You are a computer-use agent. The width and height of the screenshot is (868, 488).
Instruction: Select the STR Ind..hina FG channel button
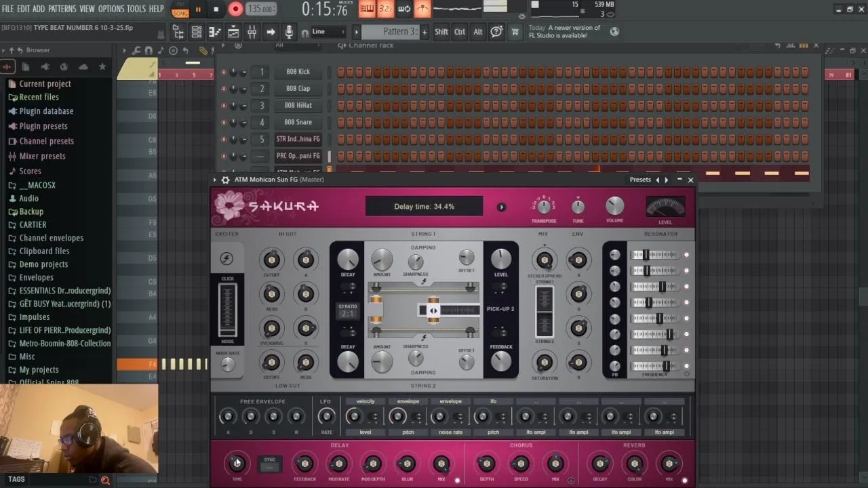pyautogui.click(x=298, y=140)
